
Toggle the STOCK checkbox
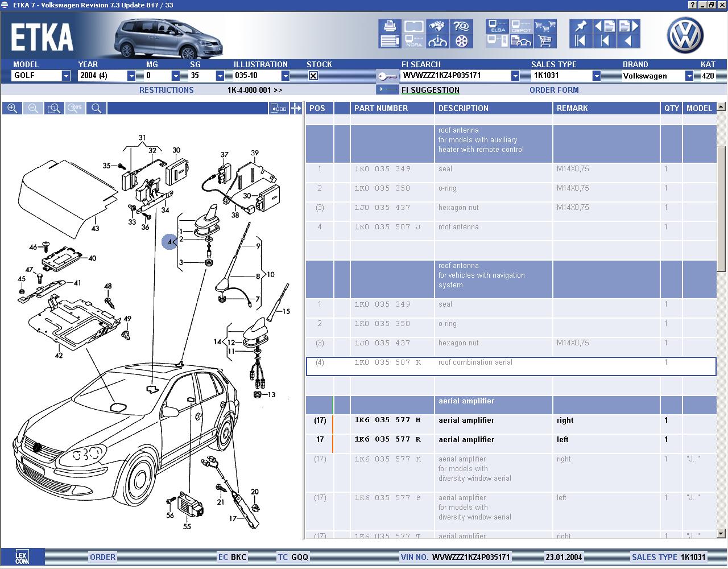(x=313, y=76)
